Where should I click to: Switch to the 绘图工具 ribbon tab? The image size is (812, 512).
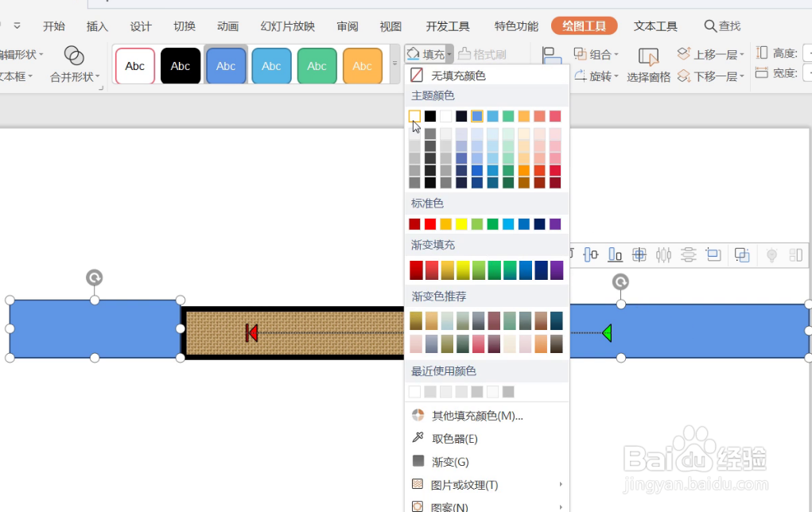[x=584, y=25]
